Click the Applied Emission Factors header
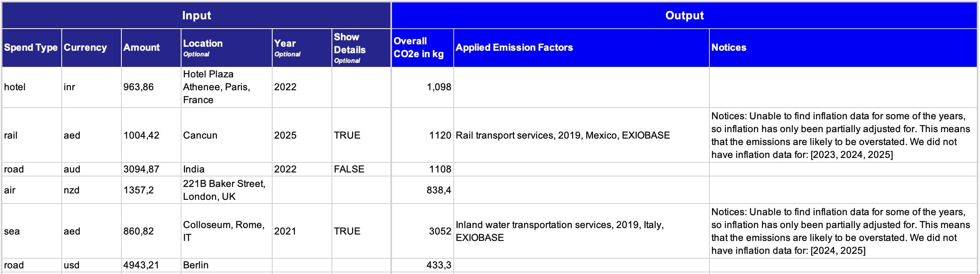The width and height of the screenshot is (980, 274). pos(581,48)
